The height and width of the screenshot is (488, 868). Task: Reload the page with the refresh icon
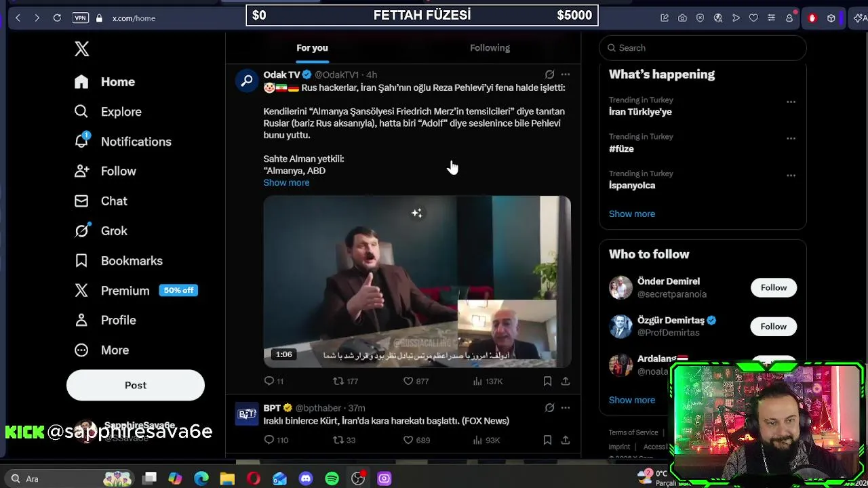point(57,18)
